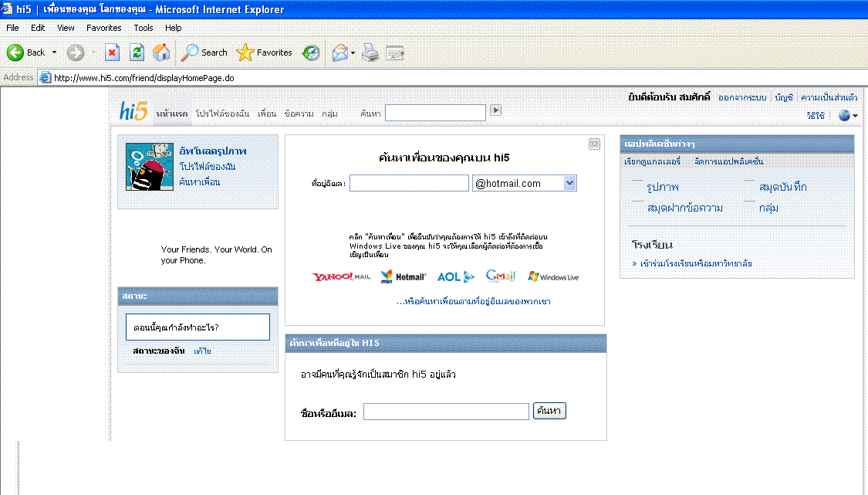Click the ออกจากระบบ logout link
The image size is (868, 495).
[742, 97]
